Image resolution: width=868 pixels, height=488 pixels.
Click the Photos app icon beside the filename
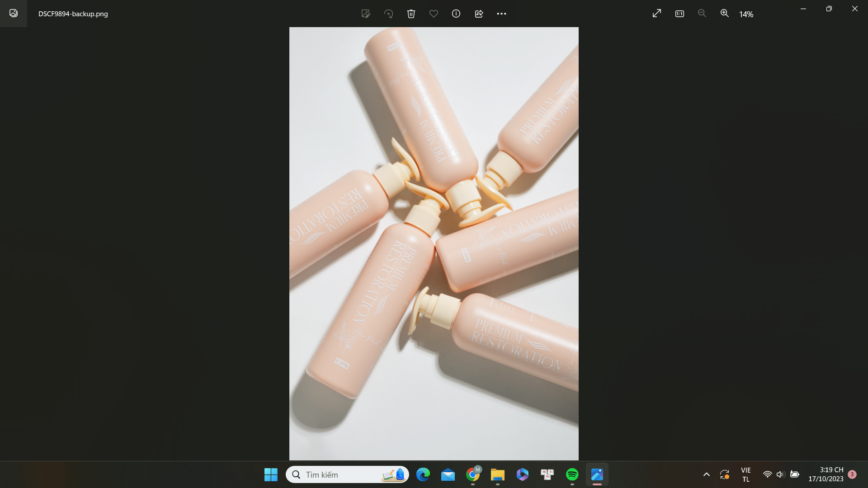coord(14,14)
